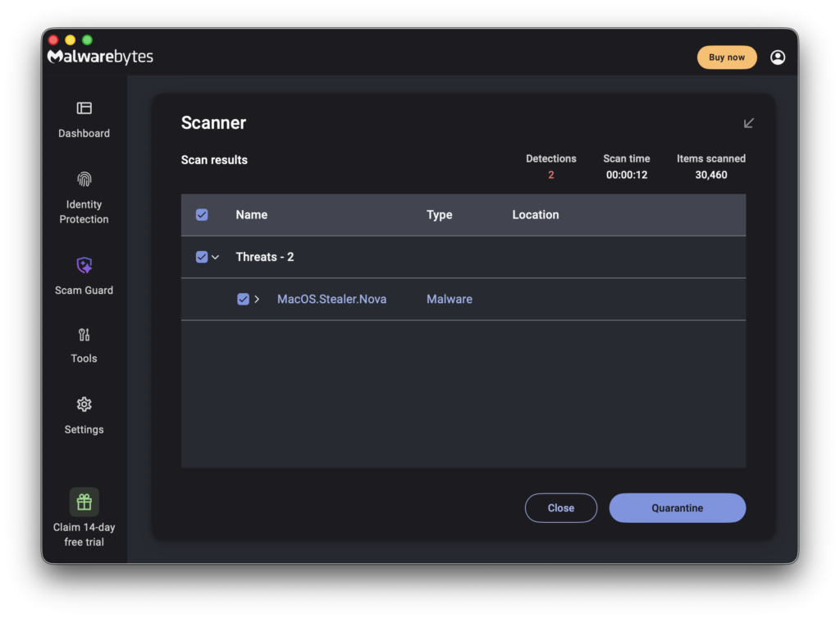Click the Scan time value 00:00:12
Image resolution: width=840 pixels, height=619 pixels.
click(x=626, y=175)
